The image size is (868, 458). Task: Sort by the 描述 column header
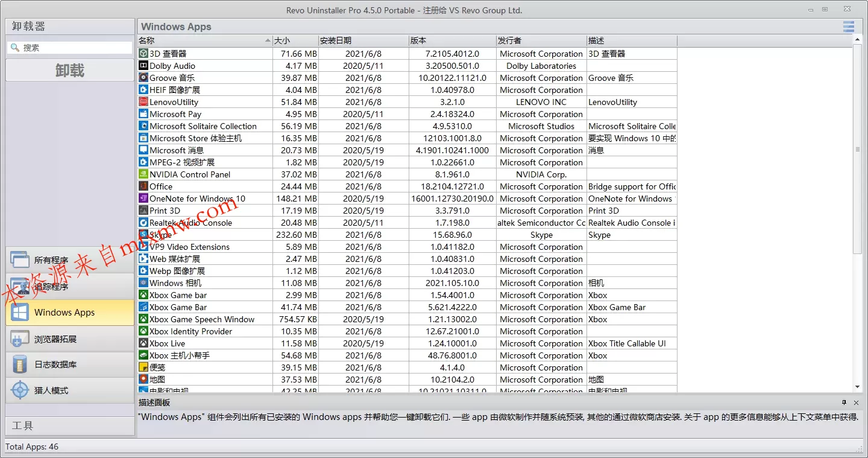632,41
